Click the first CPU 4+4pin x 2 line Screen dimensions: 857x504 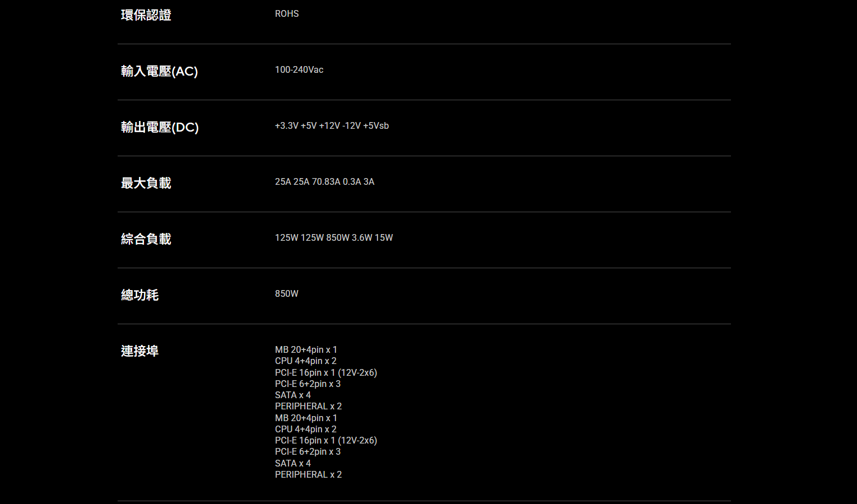306,361
